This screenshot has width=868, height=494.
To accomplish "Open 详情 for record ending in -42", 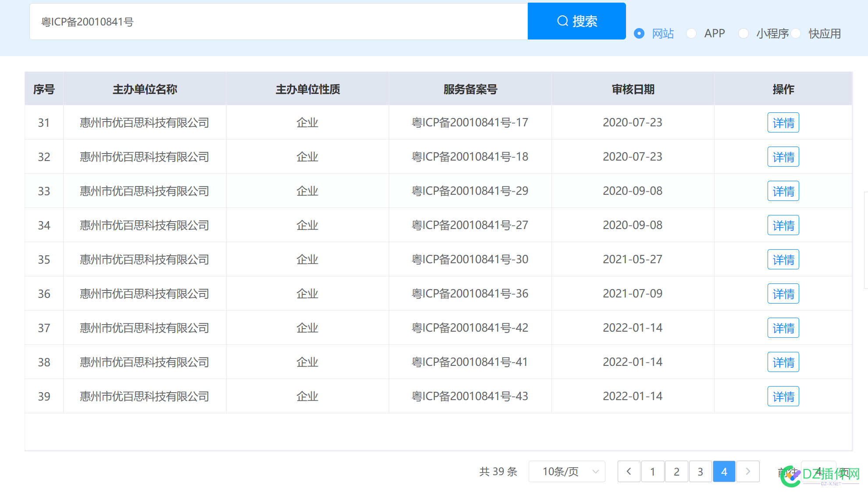I will coord(783,328).
